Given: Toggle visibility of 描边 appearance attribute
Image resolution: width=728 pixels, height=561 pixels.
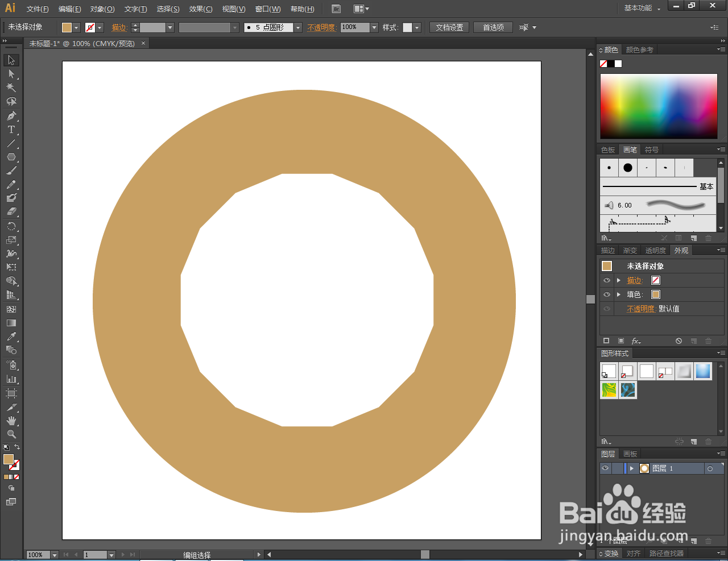Looking at the screenshot, I should (607, 280).
